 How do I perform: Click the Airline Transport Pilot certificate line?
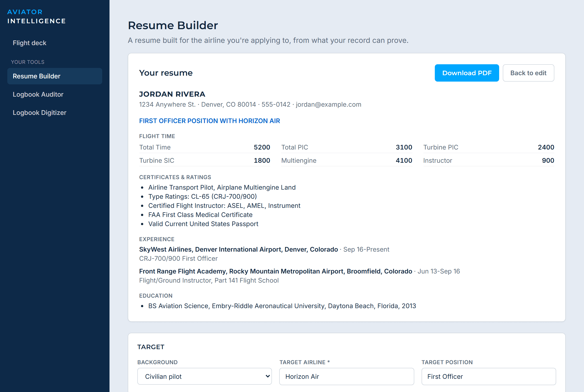(222, 187)
